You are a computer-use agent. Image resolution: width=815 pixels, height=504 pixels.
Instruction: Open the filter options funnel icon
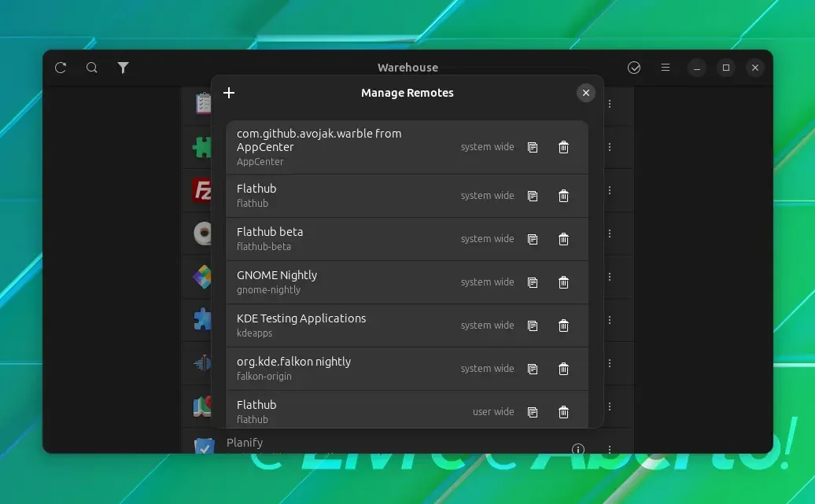click(x=124, y=68)
